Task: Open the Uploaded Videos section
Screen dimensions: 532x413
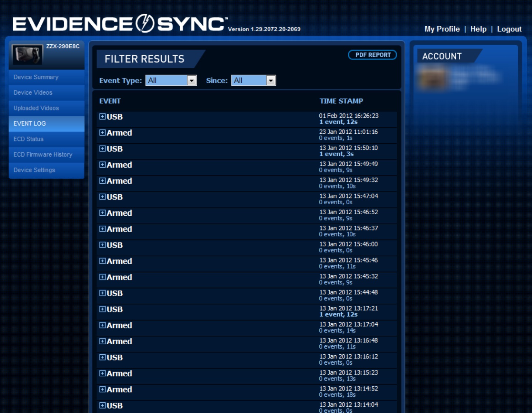Action: pos(35,108)
